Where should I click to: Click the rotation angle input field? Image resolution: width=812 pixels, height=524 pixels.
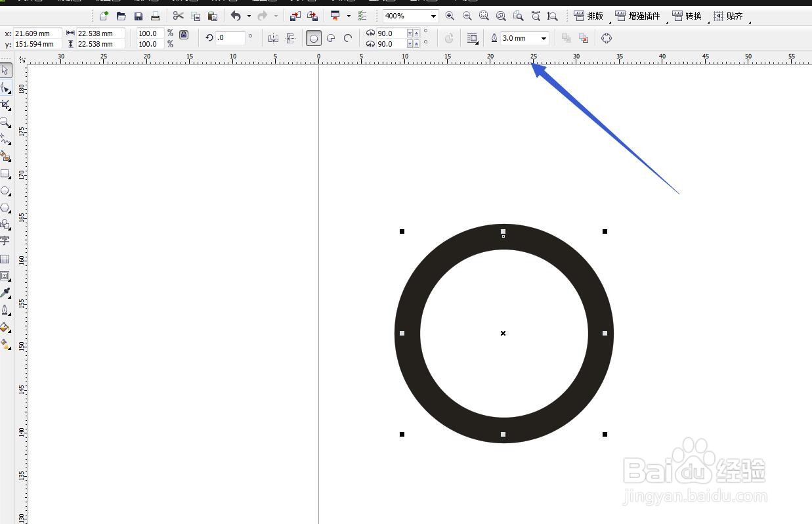coord(230,38)
